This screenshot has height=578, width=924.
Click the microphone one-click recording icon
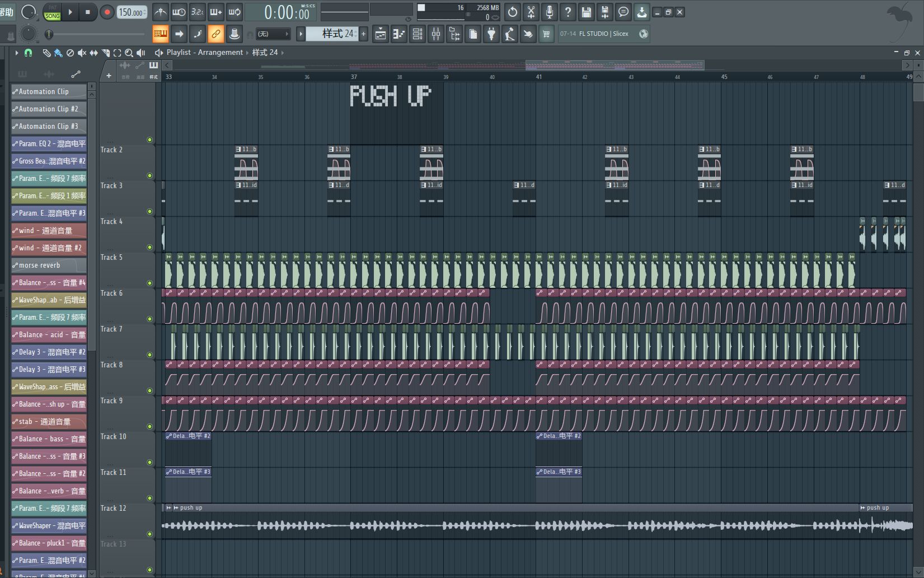coord(550,12)
